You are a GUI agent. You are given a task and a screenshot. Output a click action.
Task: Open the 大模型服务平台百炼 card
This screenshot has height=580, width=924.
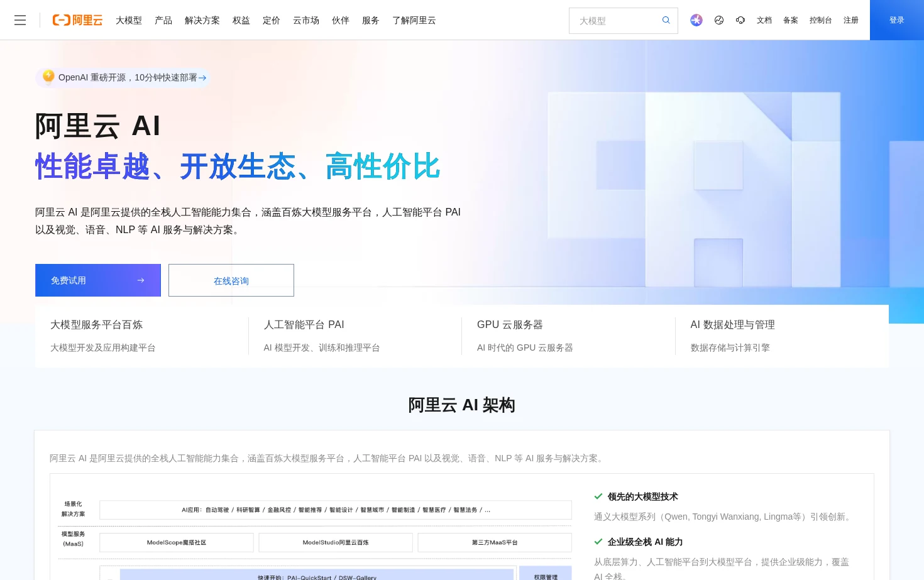click(x=141, y=336)
